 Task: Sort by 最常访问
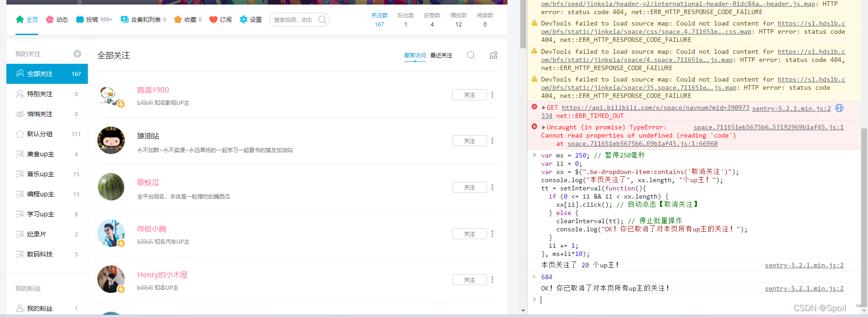[415, 56]
